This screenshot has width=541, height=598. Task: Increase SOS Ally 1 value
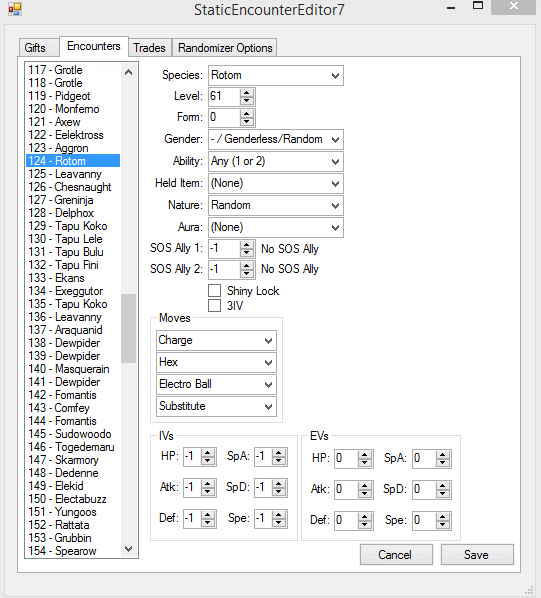[247, 244]
